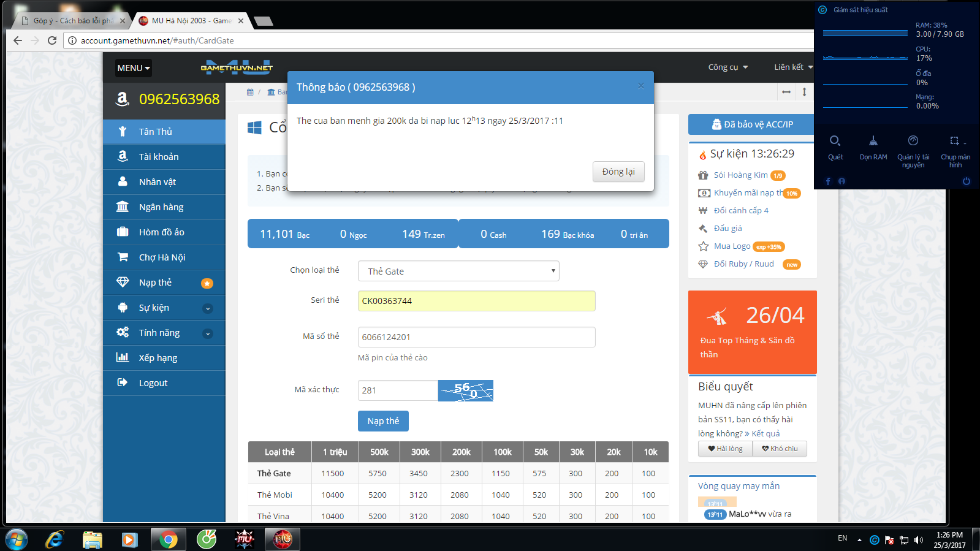The image size is (980, 551).
Task: Expand the Sự kiện sidebar submenu
Action: coord(208,308)
